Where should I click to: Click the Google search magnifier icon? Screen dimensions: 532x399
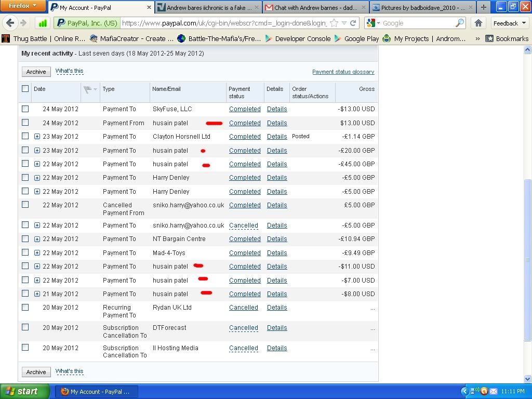coord(460,23)
